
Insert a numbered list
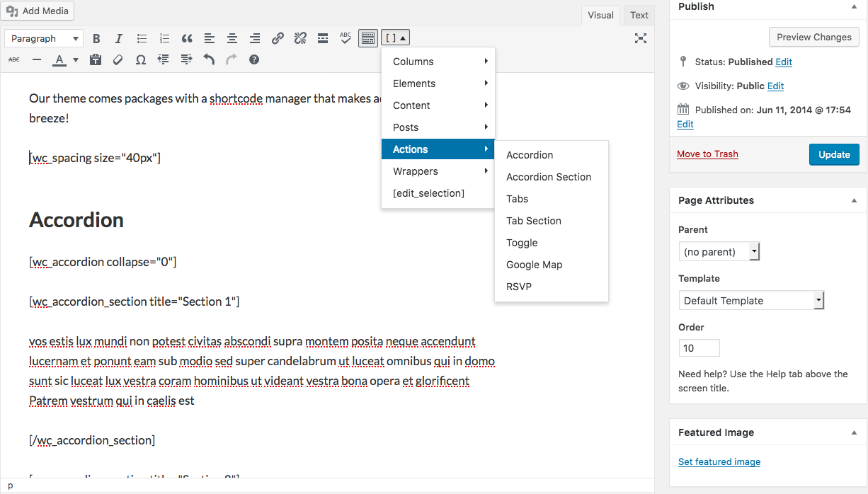point(164,38)
